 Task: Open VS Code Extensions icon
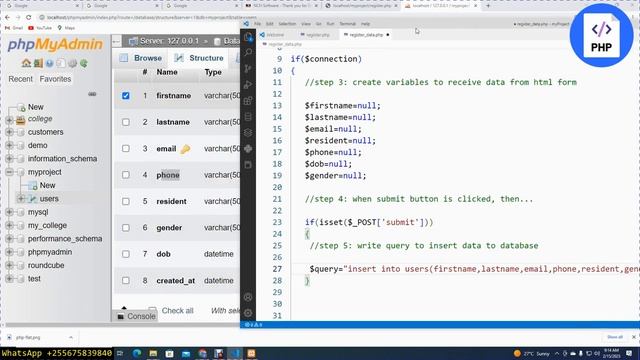(x=248, y=101)
